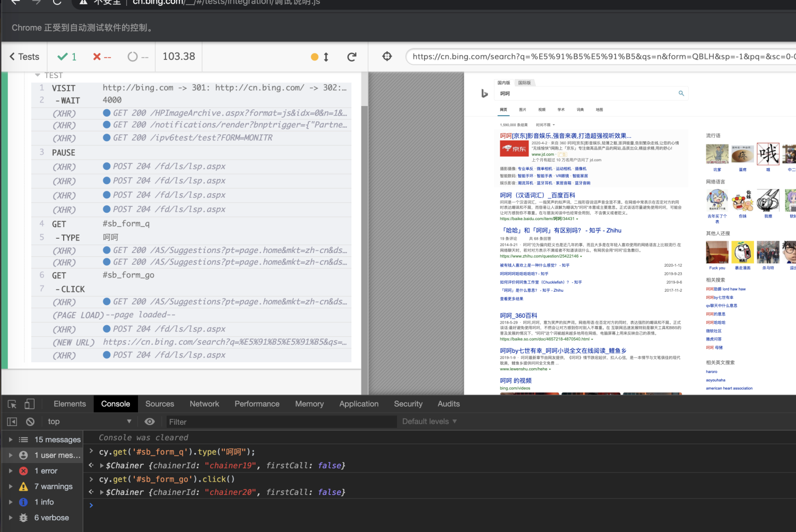This screenshot has height=532, width=796.
Task: Click the 哦 character image thumbnail
Action: (x=768, y=154)
